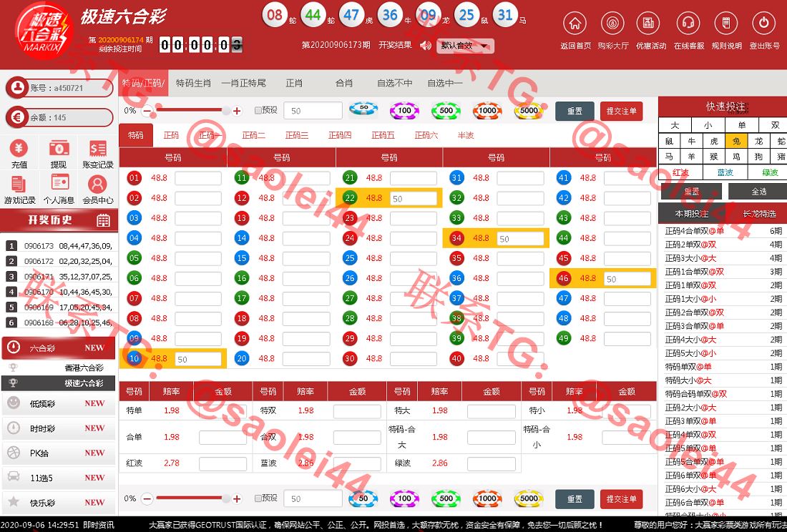This screenshot has height=532, width=787.
Task: Open calendar icon beside 开奖历史
Action: pyautogui.click(x=104, y=220)
